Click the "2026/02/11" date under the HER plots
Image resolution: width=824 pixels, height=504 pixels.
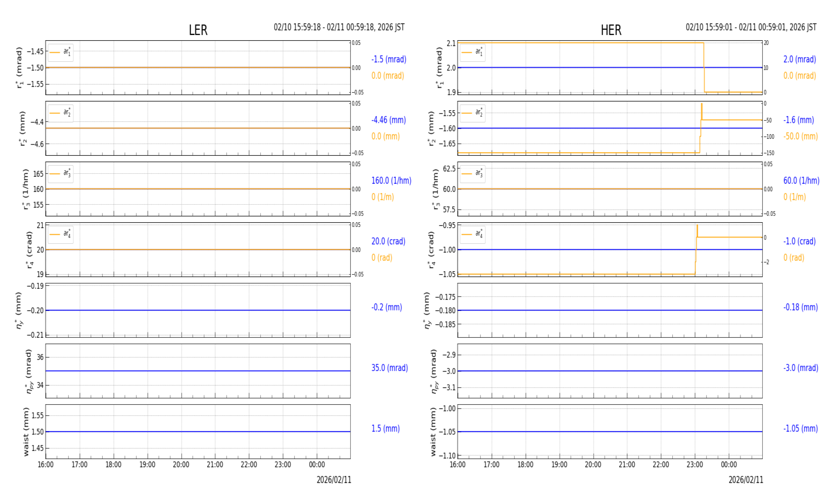click(746, 480)
